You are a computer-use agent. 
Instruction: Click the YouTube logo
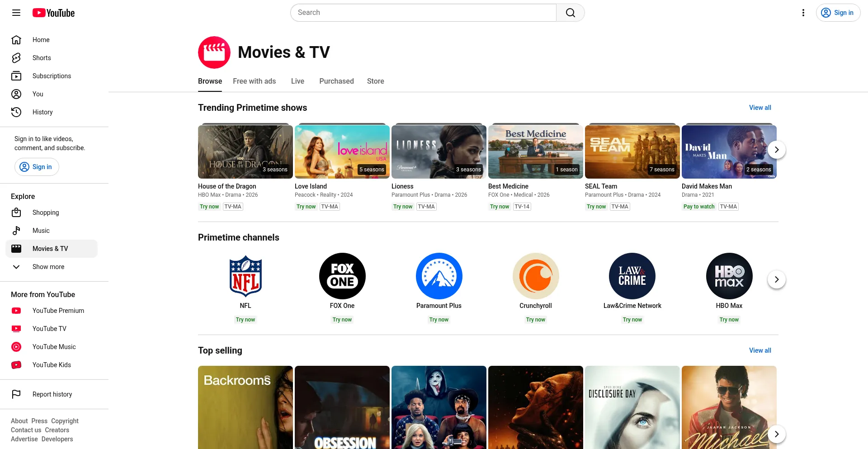pyautogui.click(x=53, y=13)
